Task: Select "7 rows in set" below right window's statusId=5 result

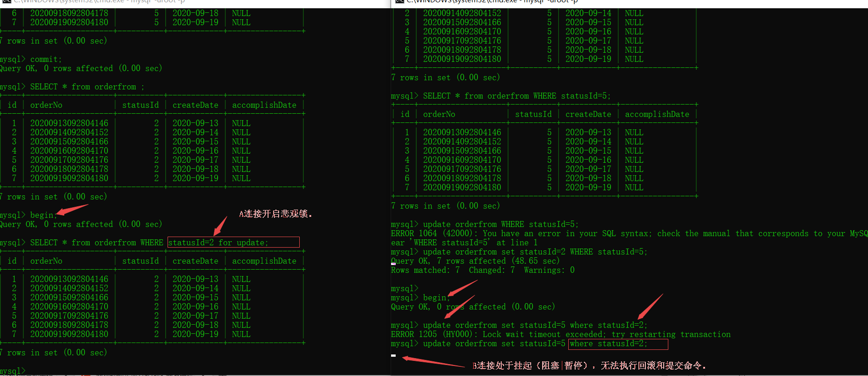Action: [445, 206]
